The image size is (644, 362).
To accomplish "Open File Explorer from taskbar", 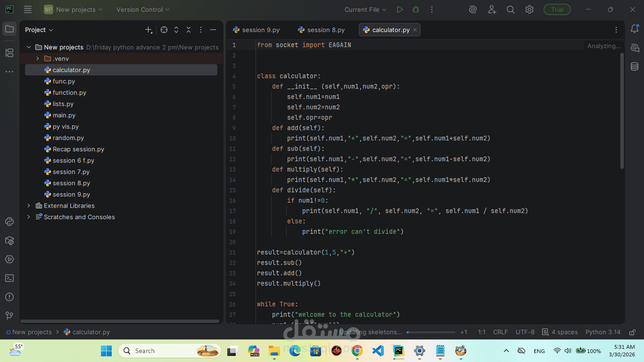I will tap(274, 351).
